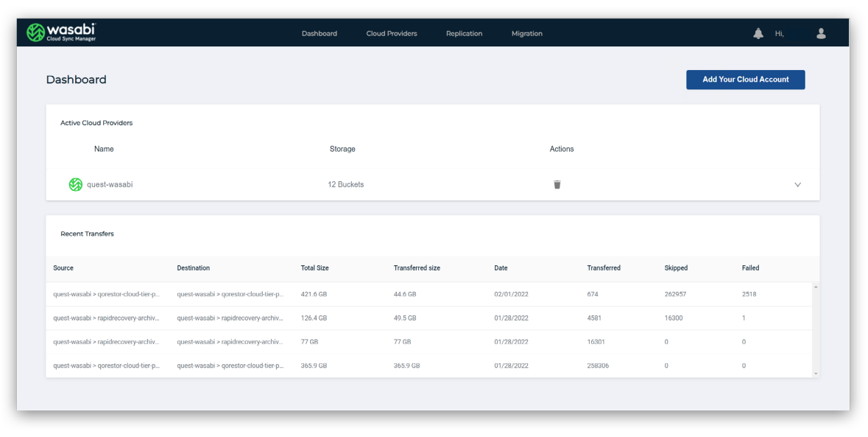
Task: Click the Transferred size column header
Action: 417,268
